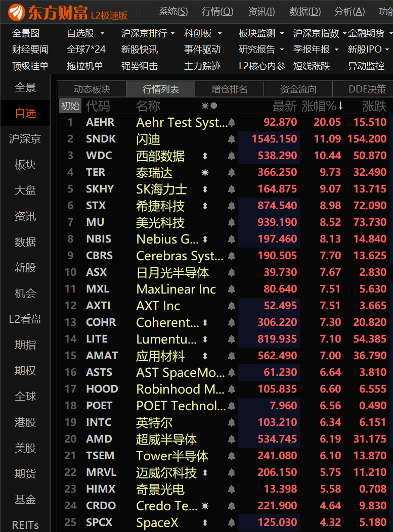Viewport: 393px width, 532px height.
Task: Expand the 季报年报 dropdown arrow
Action: tap(336, 50)
